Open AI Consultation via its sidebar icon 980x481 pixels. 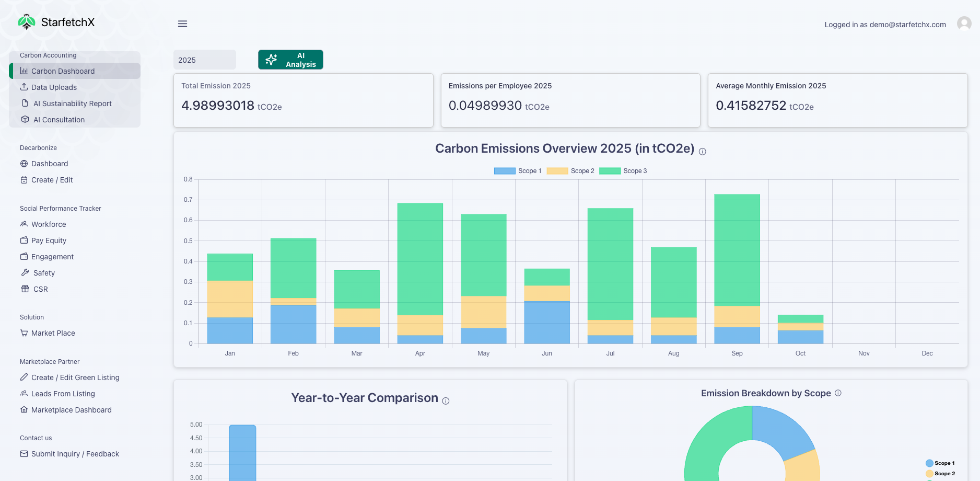coord(25,119)
